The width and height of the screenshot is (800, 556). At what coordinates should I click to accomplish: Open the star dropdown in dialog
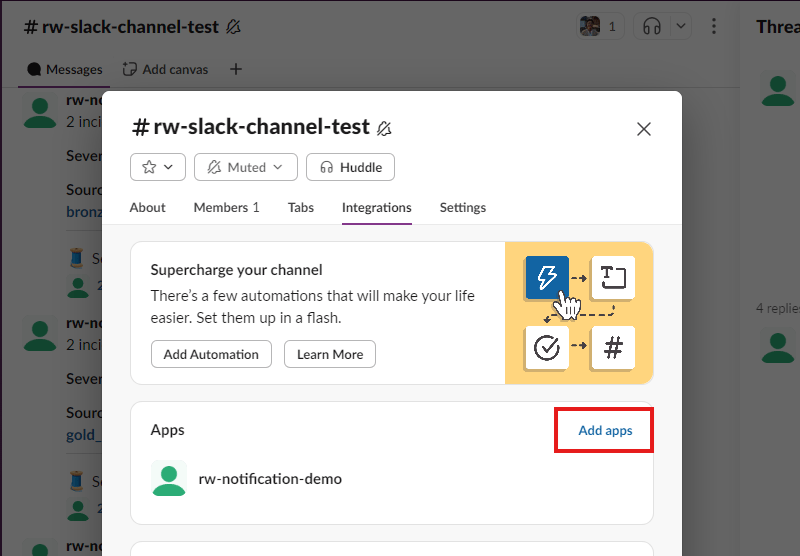[x=158, y=167]
